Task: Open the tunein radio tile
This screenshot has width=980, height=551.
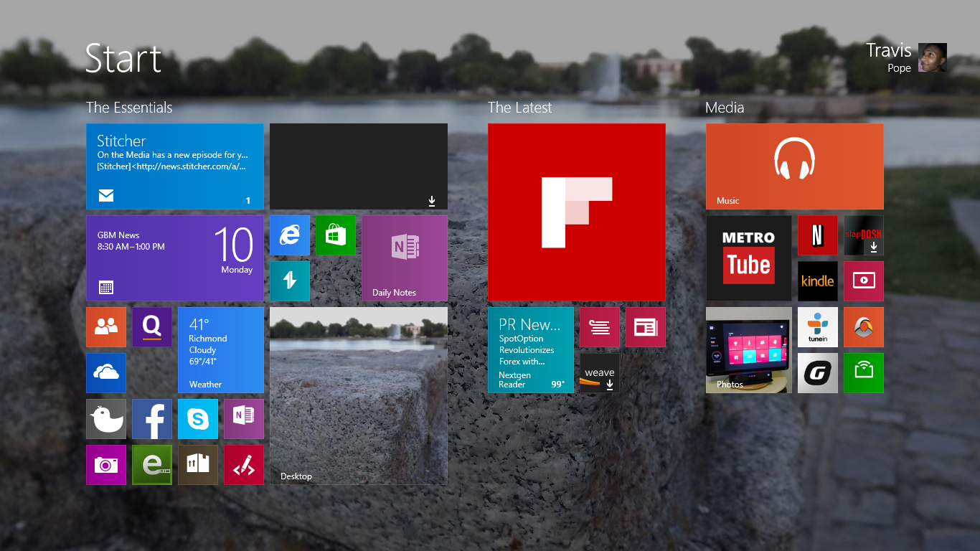Action: point(818,327)
